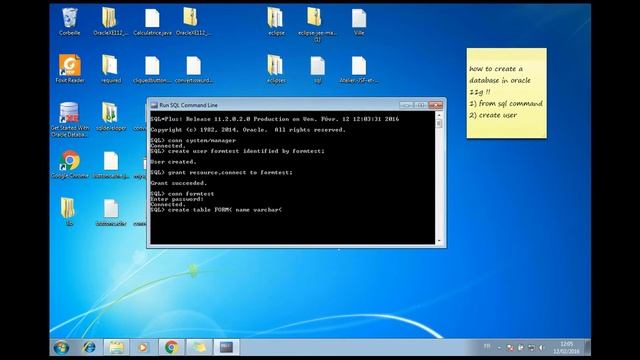This screenshot has width=640, height=360.
Task: Open the first OracleXE112 folder on desktop
Action: click(109, 22)
